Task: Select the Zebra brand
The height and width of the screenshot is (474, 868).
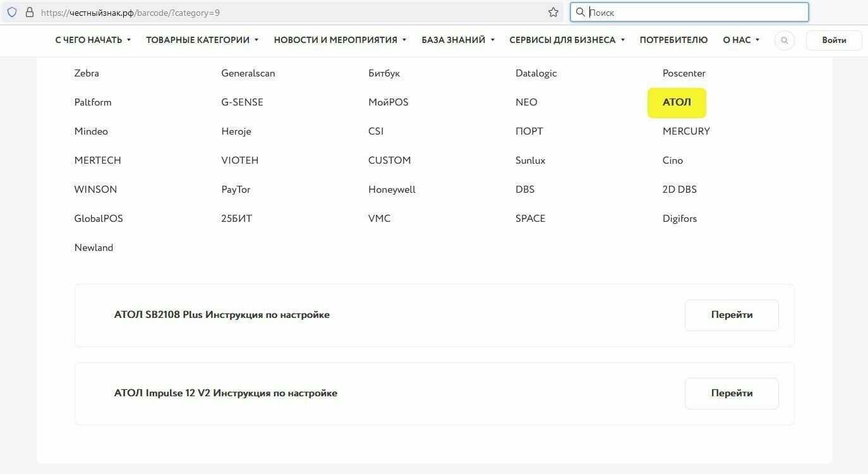Action: tap(87, 73)
